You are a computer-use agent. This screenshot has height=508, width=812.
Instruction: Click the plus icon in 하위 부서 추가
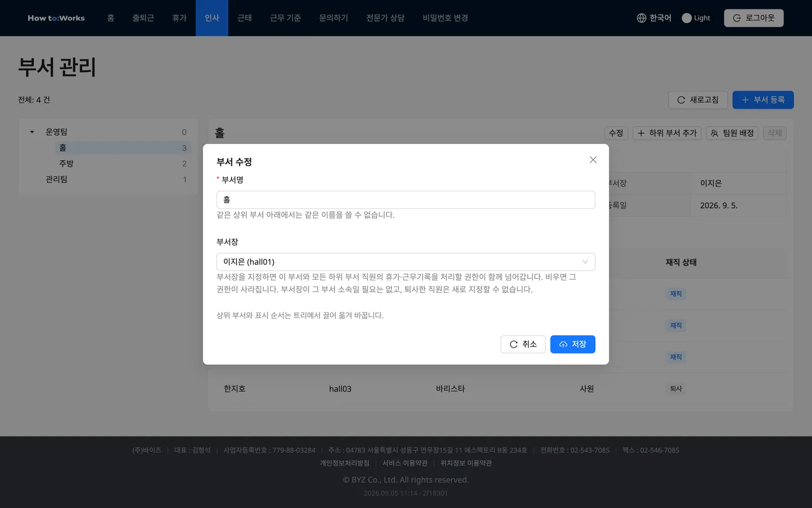click(641, 133)
